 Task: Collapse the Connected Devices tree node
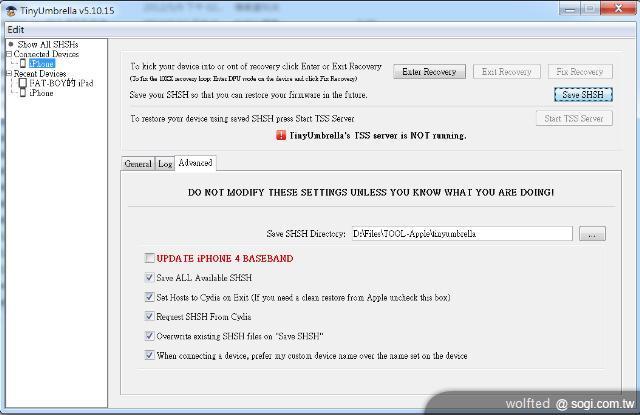(x=9, y=54)
